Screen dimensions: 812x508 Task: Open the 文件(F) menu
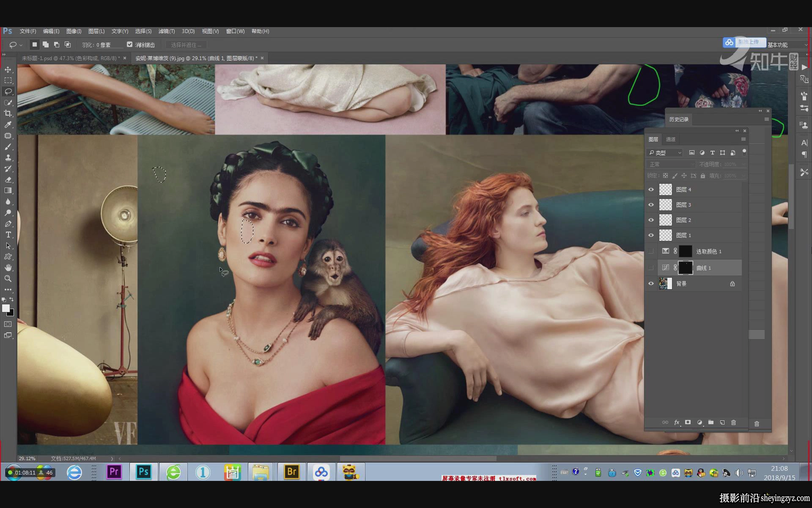pos(28,31)
